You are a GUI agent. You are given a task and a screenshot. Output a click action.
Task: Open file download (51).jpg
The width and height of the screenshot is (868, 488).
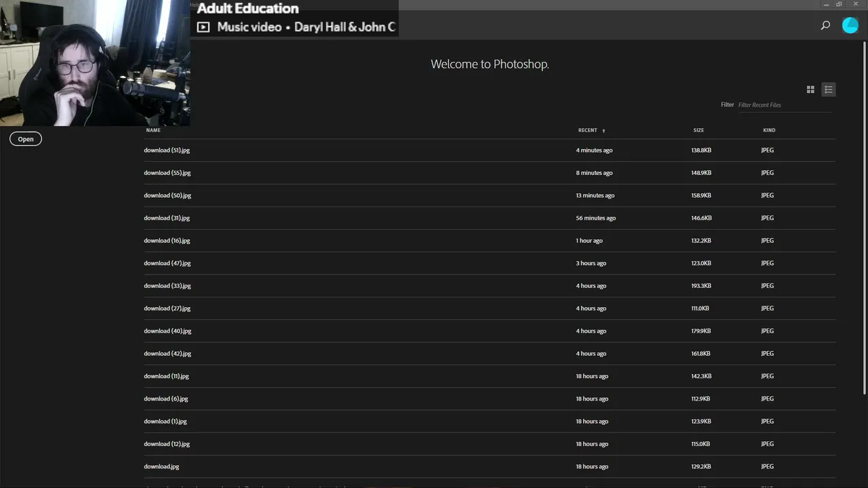pos(167,150)
